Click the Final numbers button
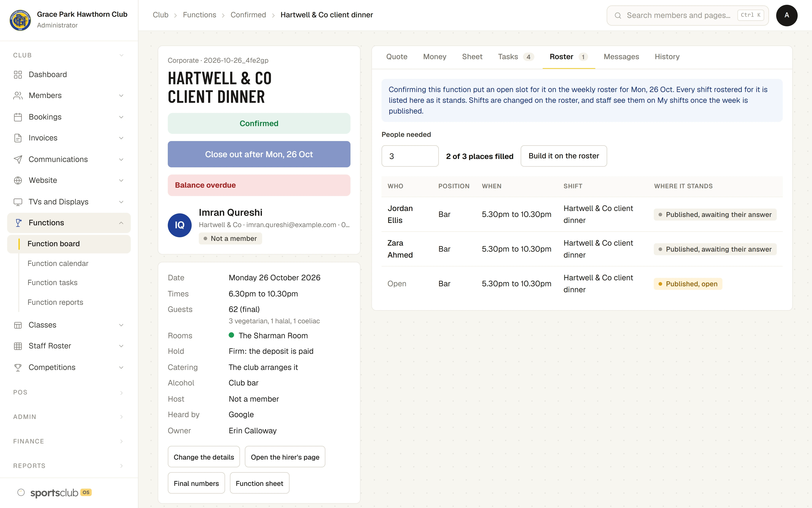The width and height of the screenshot is (812, 508). click(196, 483)
